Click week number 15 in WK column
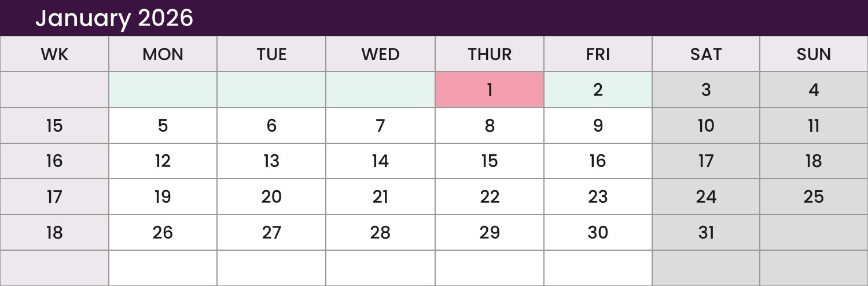 [54, 125]
